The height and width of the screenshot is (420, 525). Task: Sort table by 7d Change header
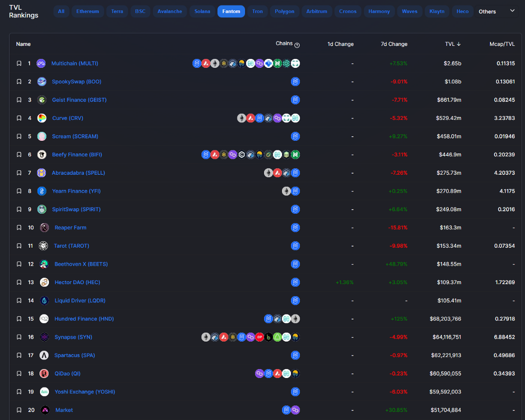[394, 44]
